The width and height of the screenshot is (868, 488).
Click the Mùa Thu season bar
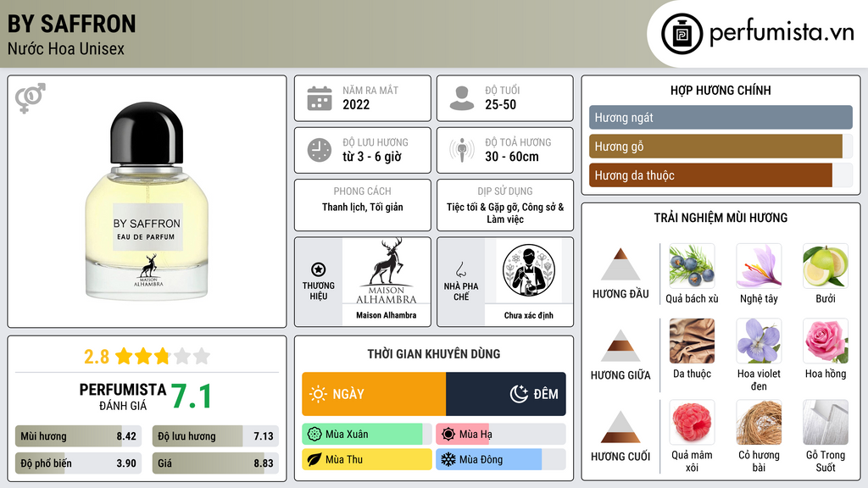[x=367, y=459]
